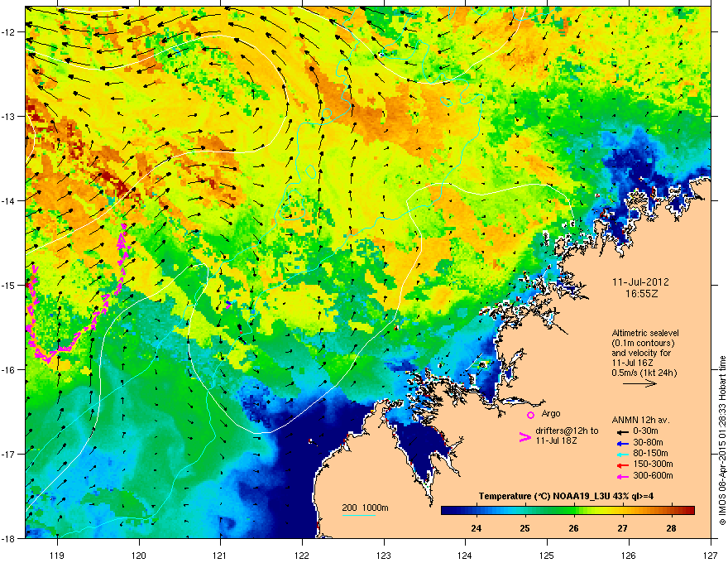
Task: Click the blue ANMN marker near 121E 15.2S
Action: click(228, 303)
